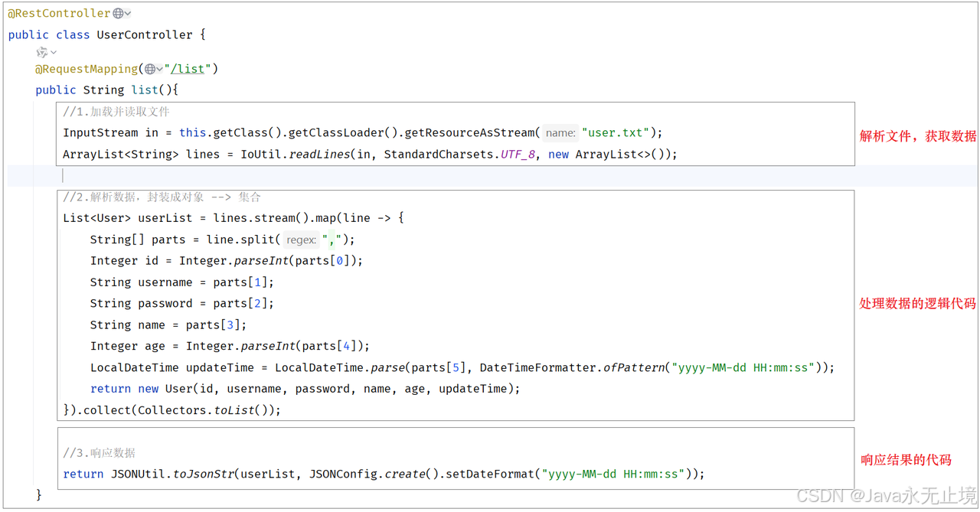Click the globe icon inside @RequestMapping parentheses
Image resolution: width=980 pixels, height=512 pixels.
pos(149,69)
